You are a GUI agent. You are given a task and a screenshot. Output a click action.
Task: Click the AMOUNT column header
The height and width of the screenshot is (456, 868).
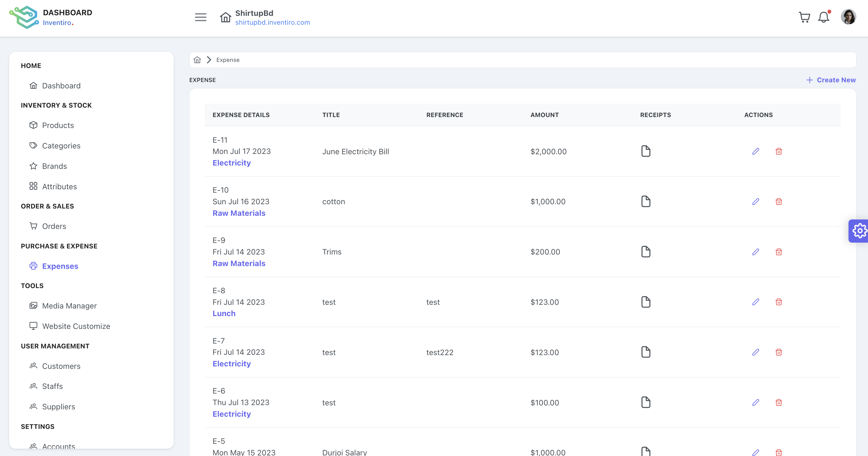click(x=545, y=115)
